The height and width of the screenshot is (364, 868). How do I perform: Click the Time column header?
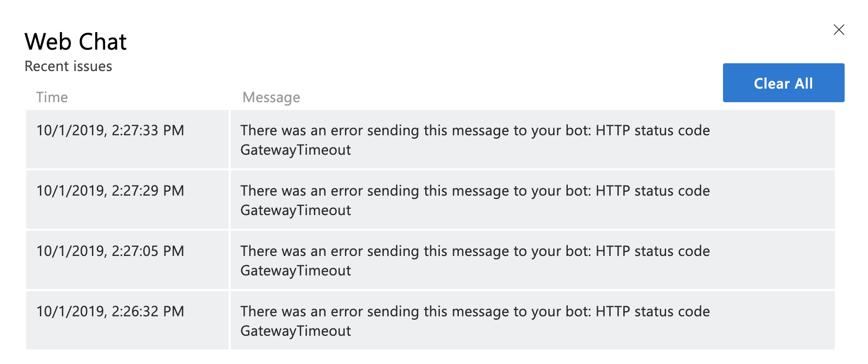click(52, 97)
